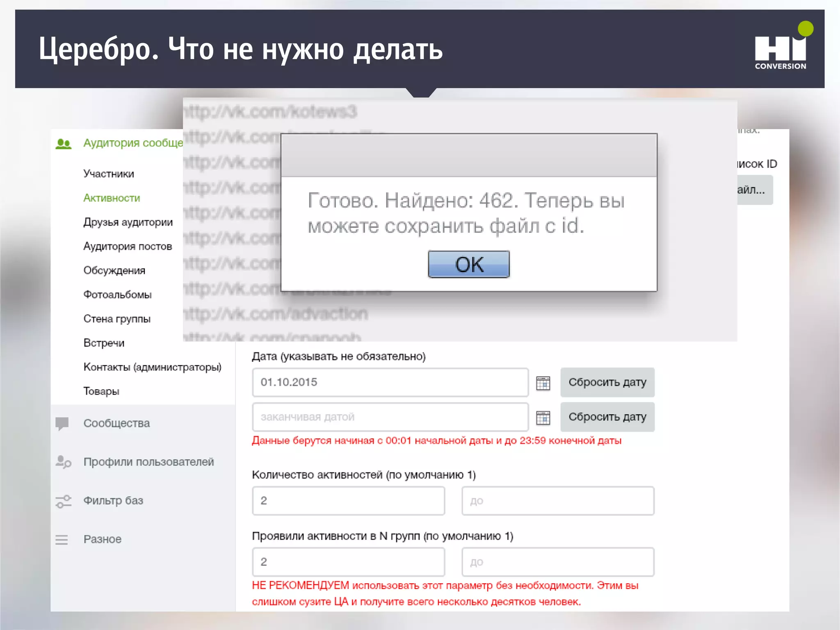The image size is (840, 630).
Task: Focus the до field for activity count
Action: 558,501
